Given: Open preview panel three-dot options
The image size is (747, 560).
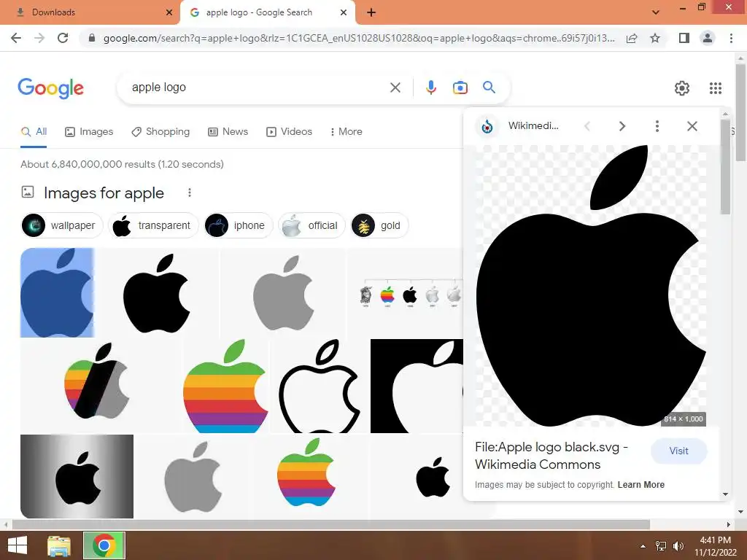Looking at the screenshot, I should [x=657, y=126].
